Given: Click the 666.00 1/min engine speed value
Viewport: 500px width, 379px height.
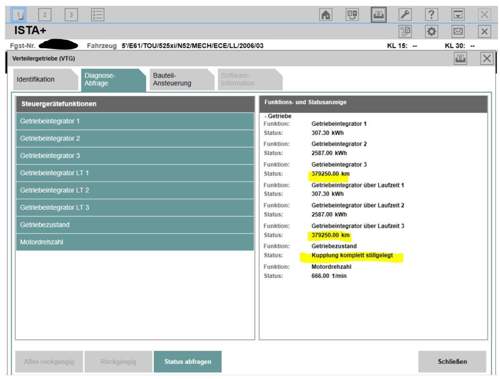Looking at the screenshot, I should click(329, 276).
